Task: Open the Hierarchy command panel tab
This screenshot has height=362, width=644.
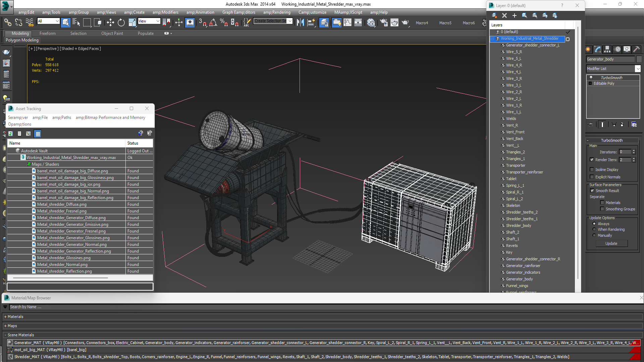Action: point(607,49)
